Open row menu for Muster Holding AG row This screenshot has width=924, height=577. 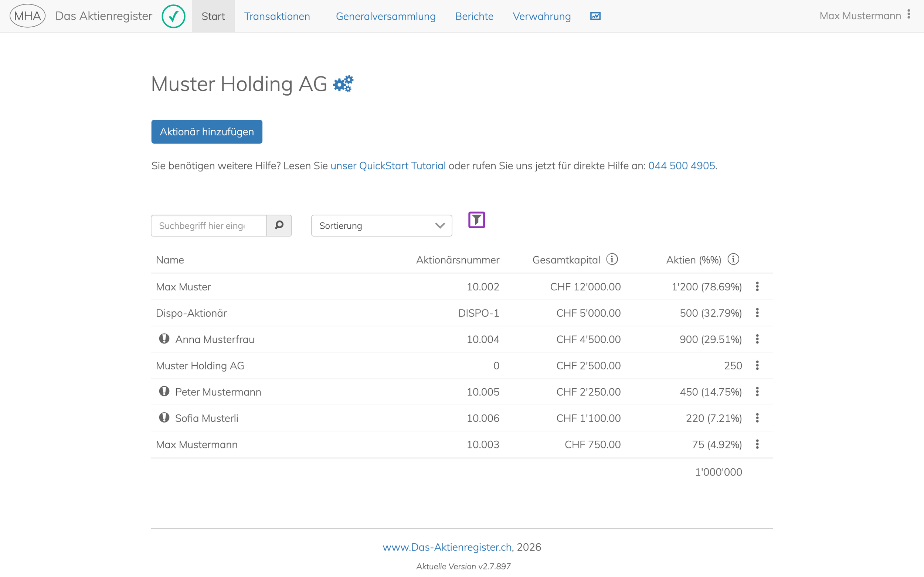coord(757,366)
